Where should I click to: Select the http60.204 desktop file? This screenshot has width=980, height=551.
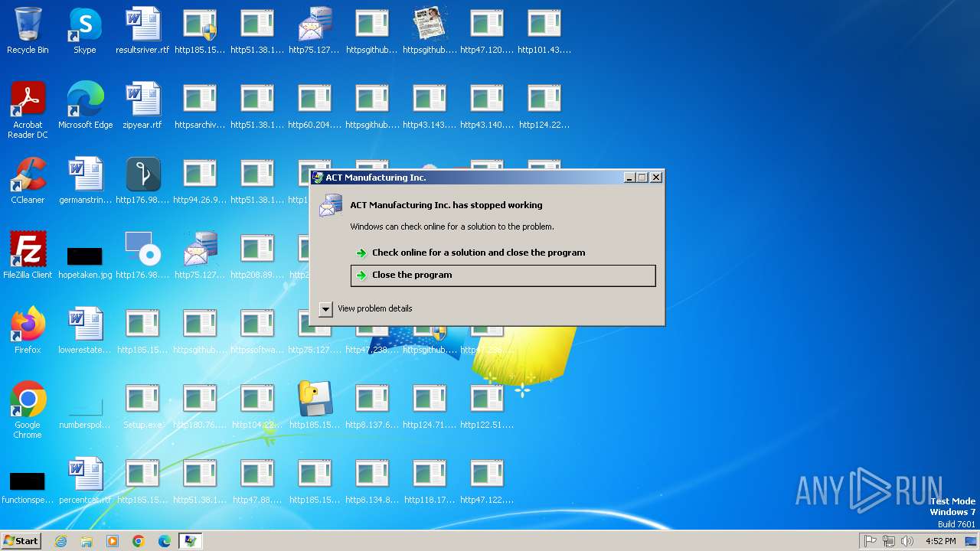tap(315, 106)
